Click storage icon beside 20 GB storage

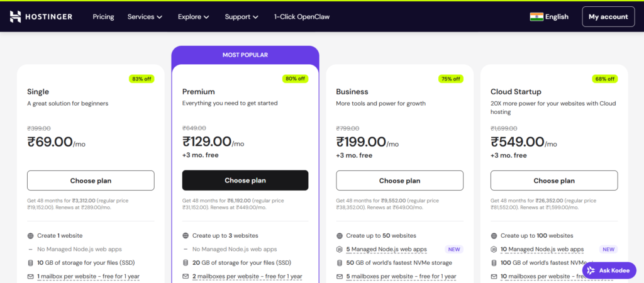click(186, 263)
